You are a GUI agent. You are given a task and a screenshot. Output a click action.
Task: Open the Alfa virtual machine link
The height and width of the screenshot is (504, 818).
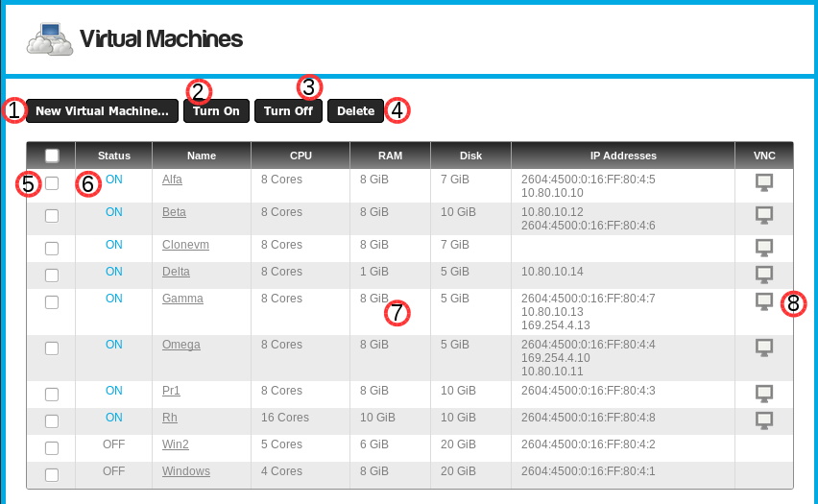pyautogui.click(x=172, y=180)
